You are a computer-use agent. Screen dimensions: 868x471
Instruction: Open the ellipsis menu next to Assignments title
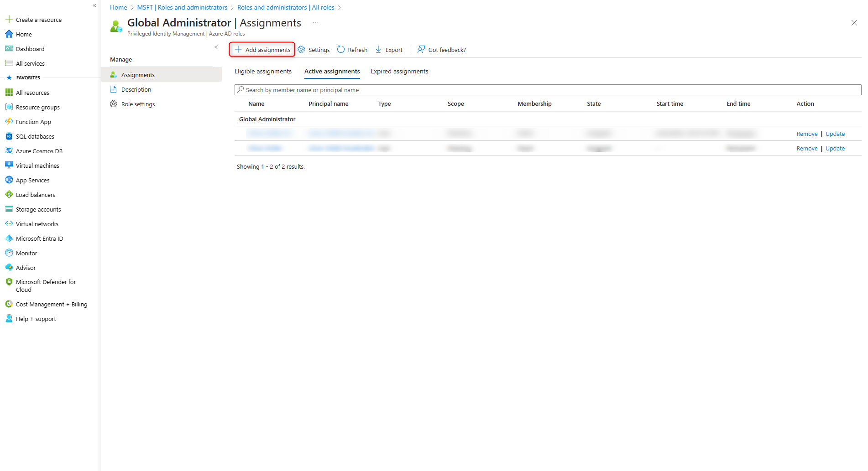coord(315,22)
